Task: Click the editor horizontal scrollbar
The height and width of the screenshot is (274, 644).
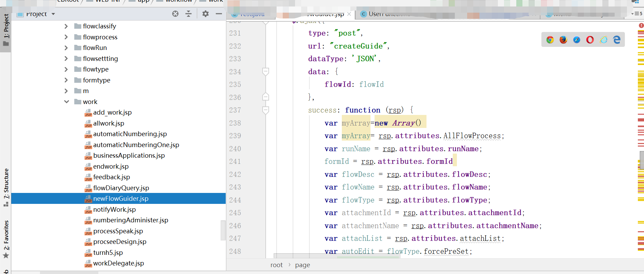Action: point(336,256)
